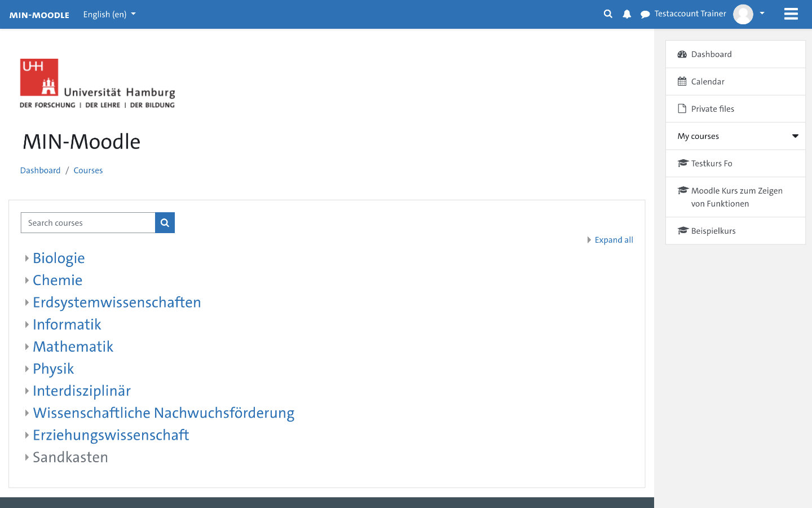Click the Testaccount Trainer username
812x508 pixels.
point(690,14)
